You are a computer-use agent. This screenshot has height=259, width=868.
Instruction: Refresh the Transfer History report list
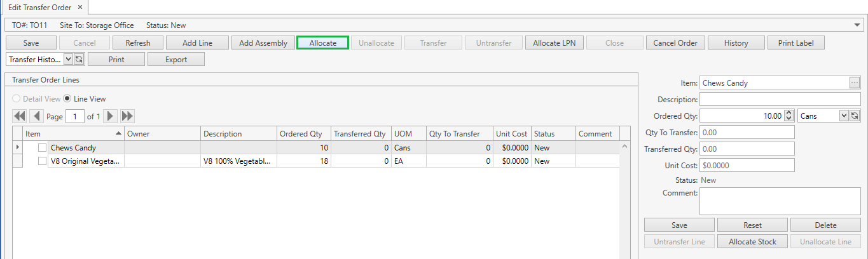point(79,59)
